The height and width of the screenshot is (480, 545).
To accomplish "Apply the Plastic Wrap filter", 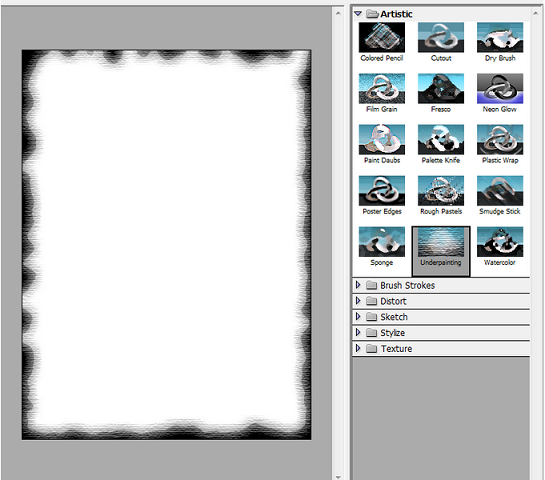I will point(500,139).
